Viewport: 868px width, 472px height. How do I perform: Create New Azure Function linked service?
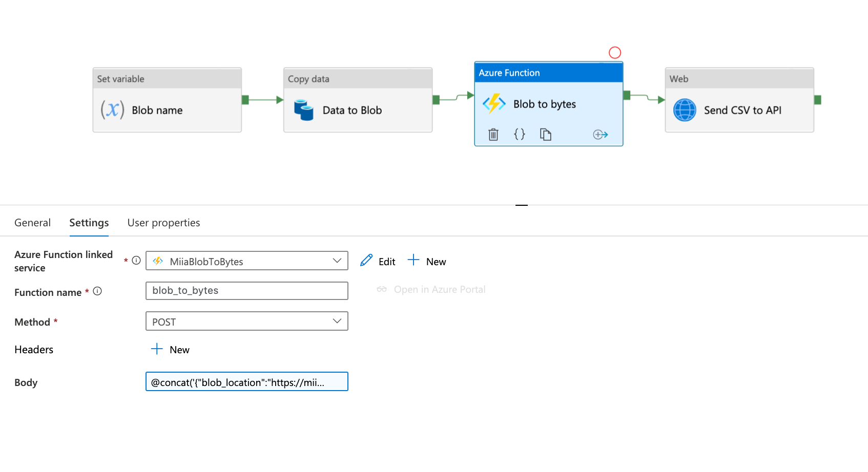click(427, 261)
